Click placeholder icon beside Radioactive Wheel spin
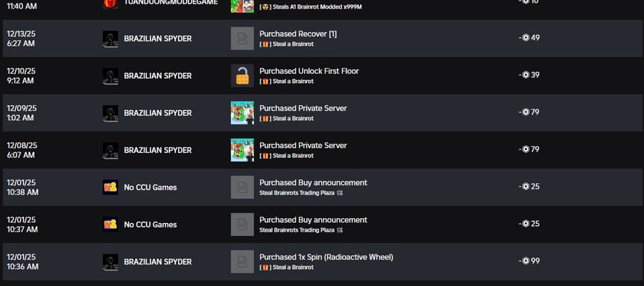This screenshot has height=286, width=644. pos(243,262)
